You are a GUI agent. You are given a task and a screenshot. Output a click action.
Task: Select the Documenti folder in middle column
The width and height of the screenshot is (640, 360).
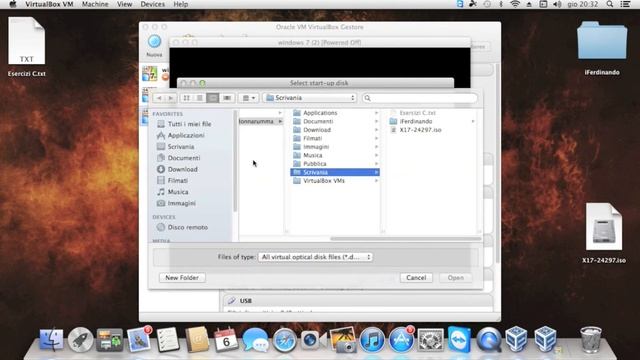point(335,121)
